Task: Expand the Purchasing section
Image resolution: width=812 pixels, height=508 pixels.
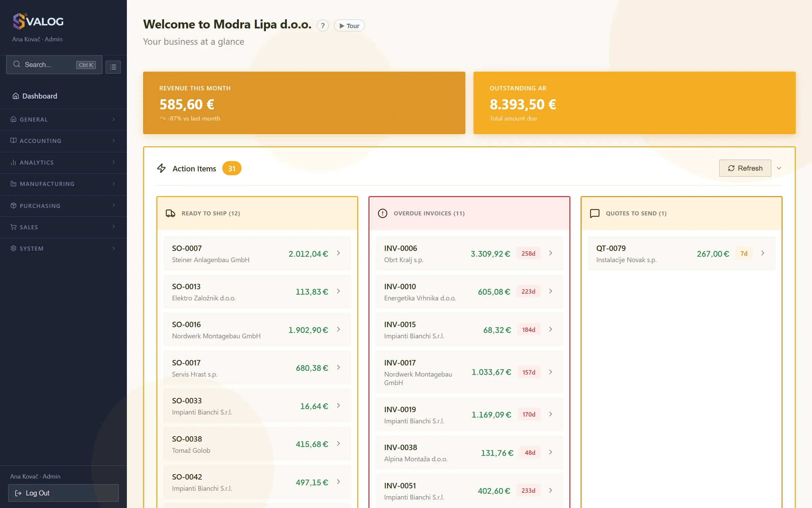Action: pyautogui.click(x=63, y=206)
